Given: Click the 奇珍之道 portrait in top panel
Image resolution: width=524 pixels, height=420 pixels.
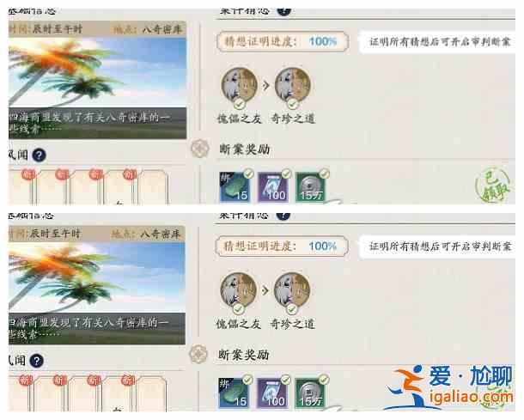Looking at the screenshot, I should coord(293,85).
